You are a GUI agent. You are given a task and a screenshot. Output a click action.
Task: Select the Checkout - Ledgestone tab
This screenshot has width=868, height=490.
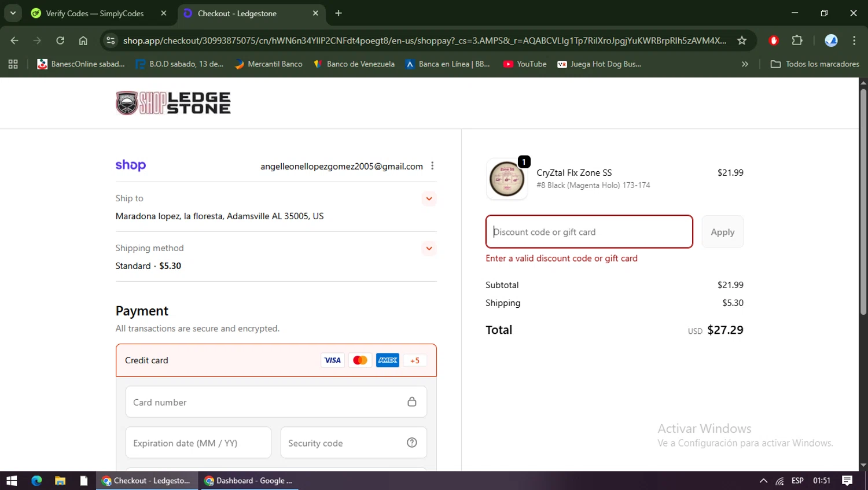(x=237, y=13)
